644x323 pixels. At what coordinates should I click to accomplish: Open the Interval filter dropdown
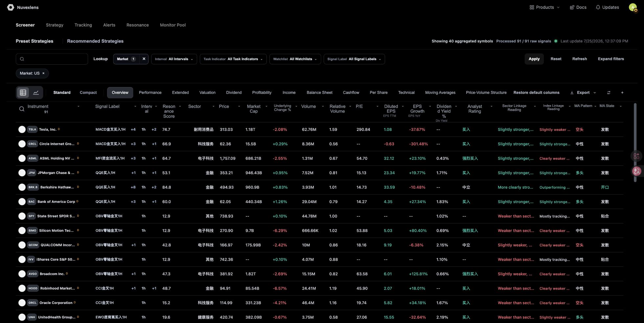[x=174, y=59]
